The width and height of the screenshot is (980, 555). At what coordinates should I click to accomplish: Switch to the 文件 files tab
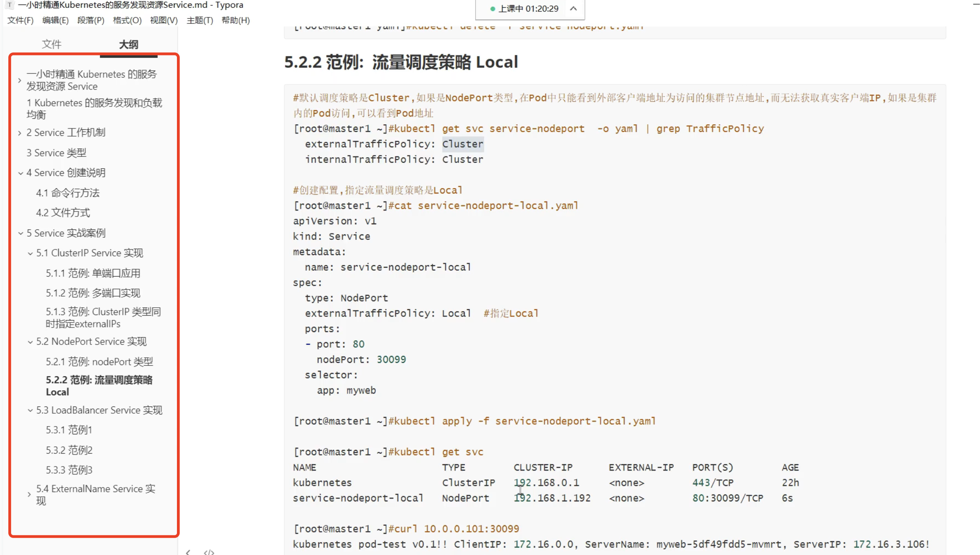(51, 44)
